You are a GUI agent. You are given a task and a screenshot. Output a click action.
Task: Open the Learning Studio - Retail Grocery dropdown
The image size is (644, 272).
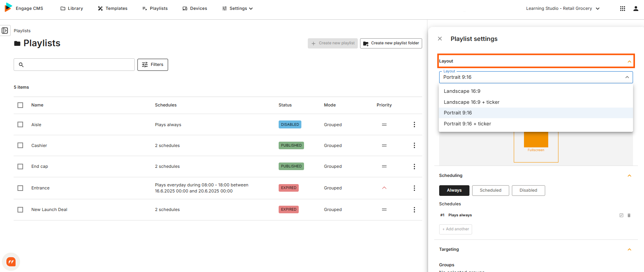coord(563,8)
